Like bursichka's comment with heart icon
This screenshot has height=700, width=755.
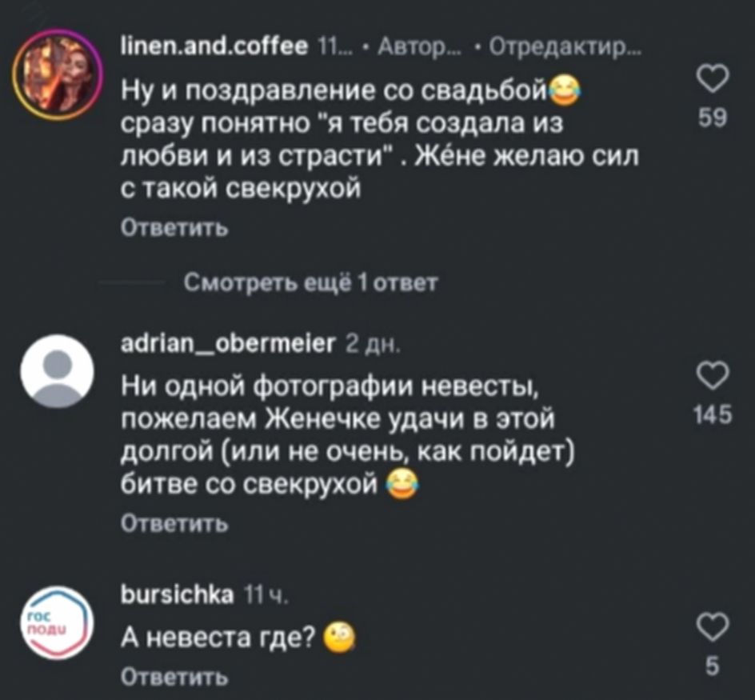click(713, 626)
